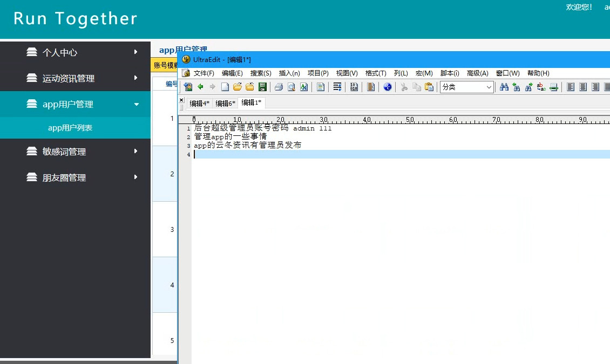Open the 搜索(S) menu
Image resolution: width=610 pixels, height=364 pixels.
[x=261, y=73]
